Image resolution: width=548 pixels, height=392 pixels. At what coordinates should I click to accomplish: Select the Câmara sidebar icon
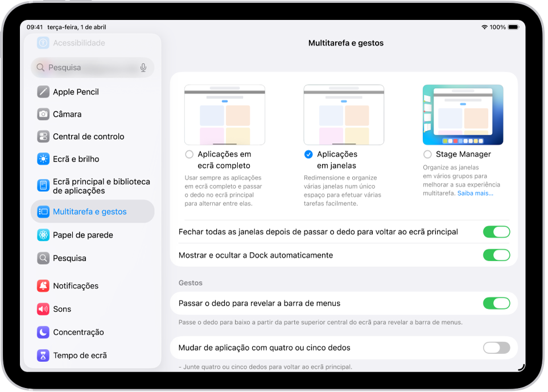pos(43,114)
